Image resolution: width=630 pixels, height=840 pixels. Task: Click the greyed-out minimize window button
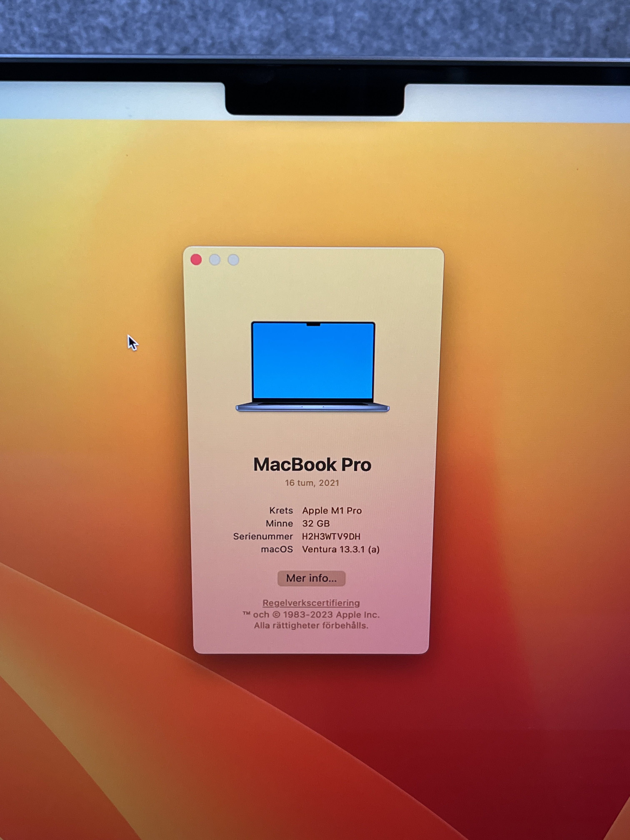click(215, 260)
